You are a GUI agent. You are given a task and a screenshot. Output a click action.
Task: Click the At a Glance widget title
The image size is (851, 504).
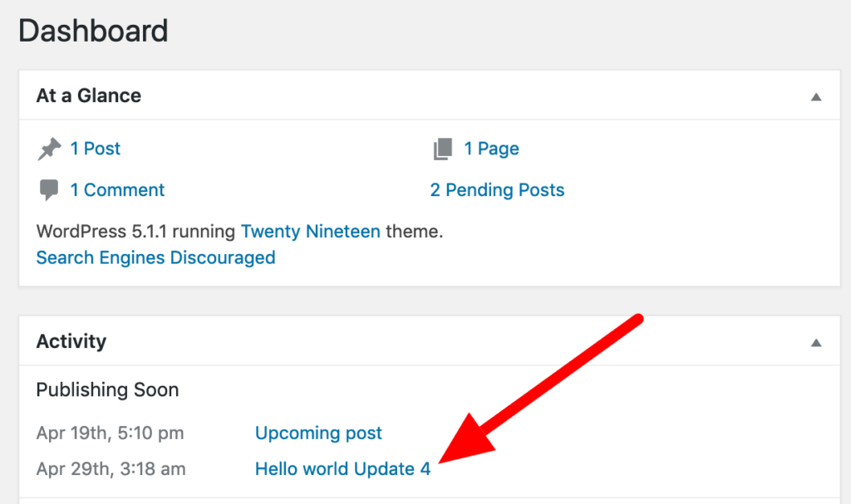[x=89, y=95]
